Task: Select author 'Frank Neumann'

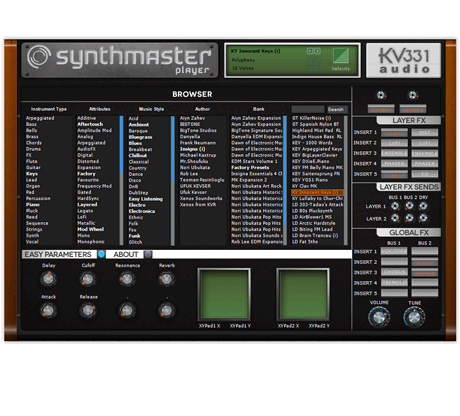Action: 198,143
